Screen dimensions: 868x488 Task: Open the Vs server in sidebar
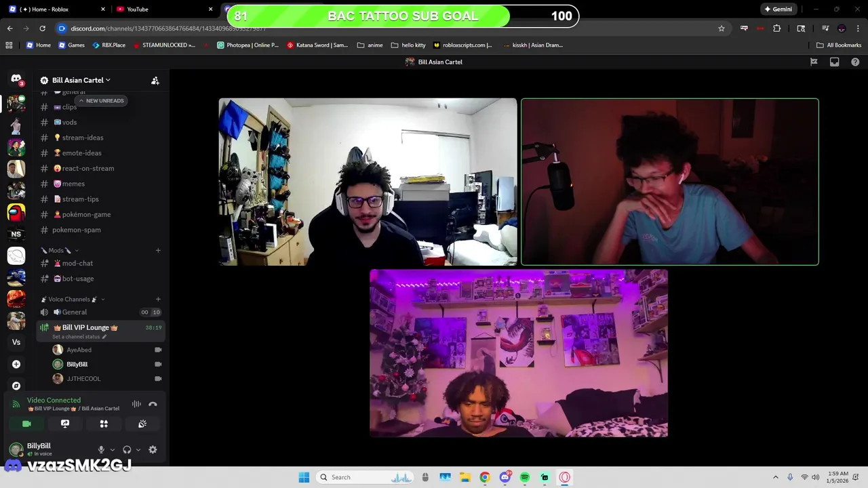16,342
